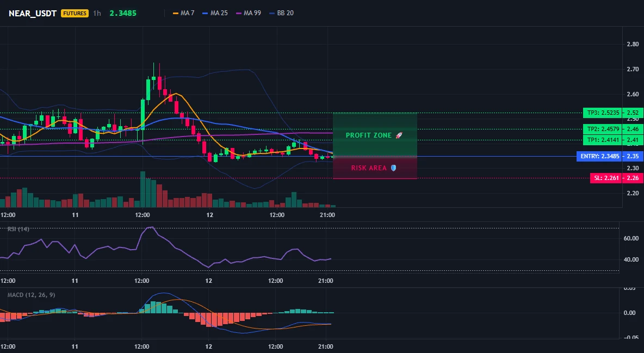Click the 2.20 price axis value
Viewport: 644px width, 353px height.
tap(633, 193)
